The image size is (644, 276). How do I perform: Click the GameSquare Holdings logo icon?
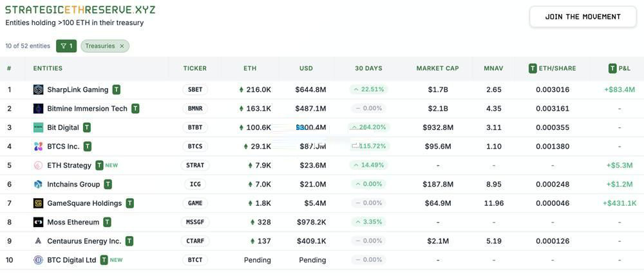tap(38, 203)
